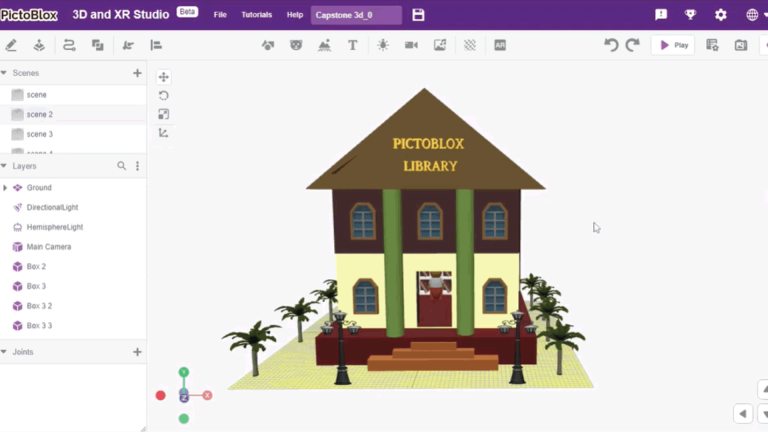Viewport: 768px width, 432px height.
Task: Expand the Ground layer tree
Action: tap(5, 188)
